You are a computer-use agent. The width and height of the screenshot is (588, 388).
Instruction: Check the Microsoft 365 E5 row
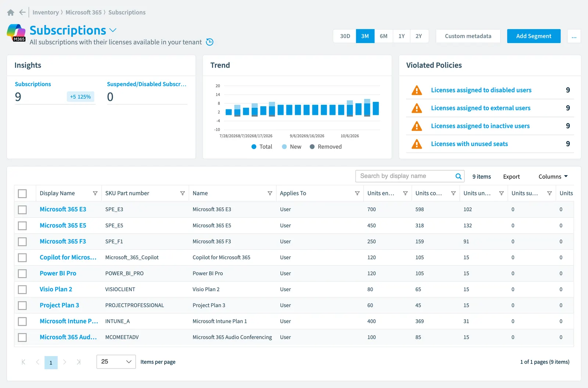tap(22, 225)
